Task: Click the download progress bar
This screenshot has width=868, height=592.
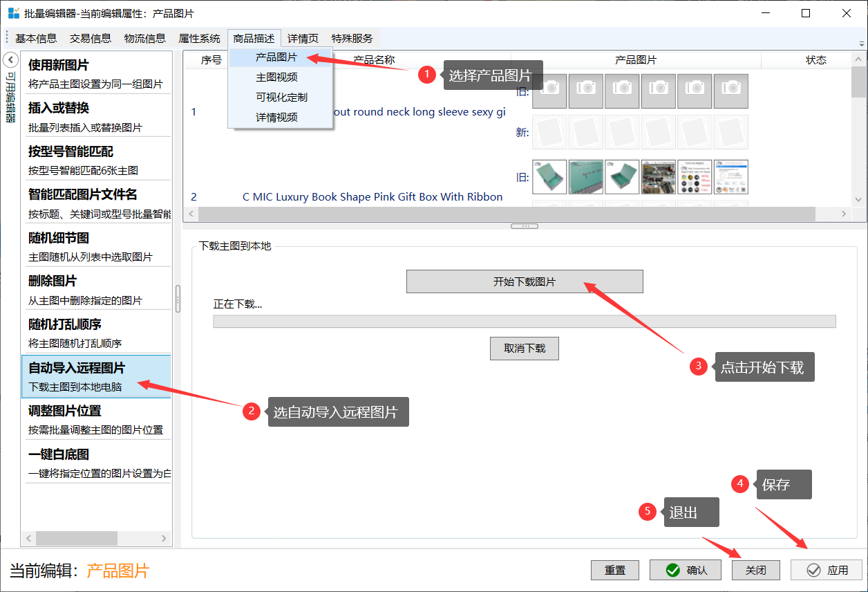Action: [x=524, y=322]
